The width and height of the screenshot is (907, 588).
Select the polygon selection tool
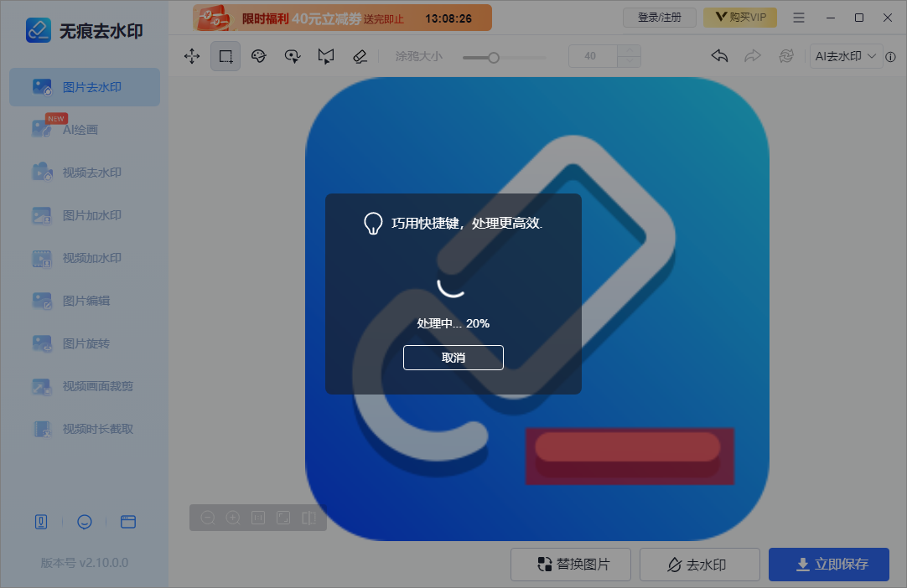coord(325,56)
